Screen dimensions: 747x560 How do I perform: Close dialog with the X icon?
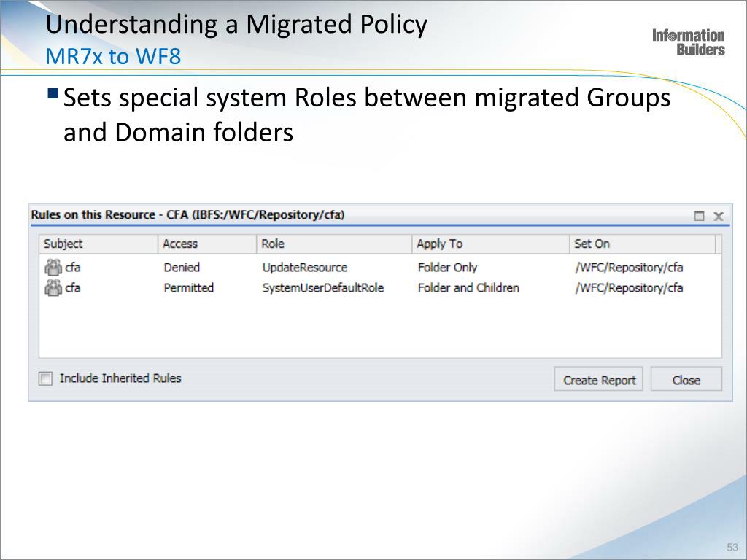coord(719,216)
